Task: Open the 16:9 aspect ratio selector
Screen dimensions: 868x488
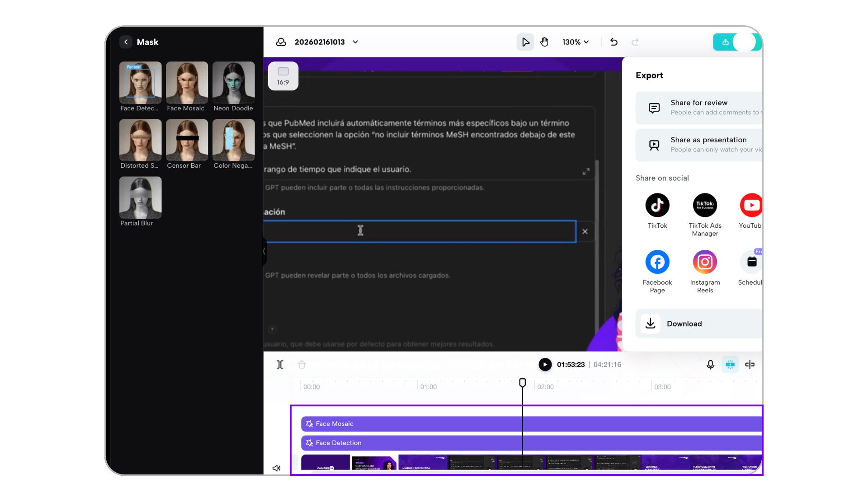Action: (283, 76)
